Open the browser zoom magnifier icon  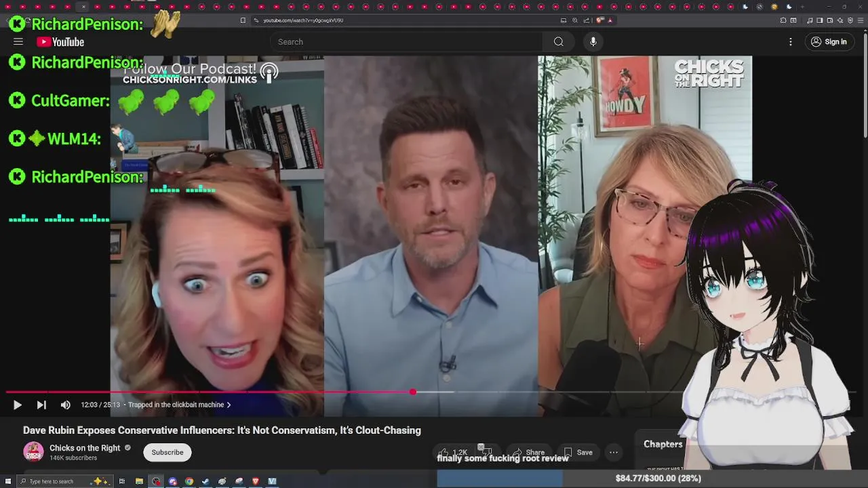(575, 20)
